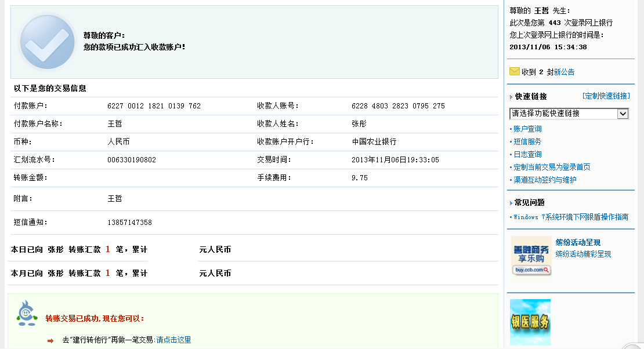
Task: Collapse the 快速链接 section triangle
Action: [x=511, y=97]
